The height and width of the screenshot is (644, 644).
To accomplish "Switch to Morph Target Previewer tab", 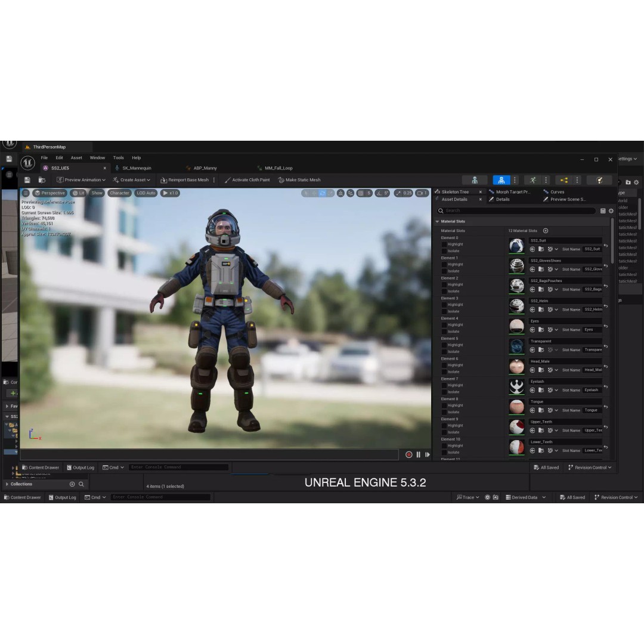I will pos(510,192).
